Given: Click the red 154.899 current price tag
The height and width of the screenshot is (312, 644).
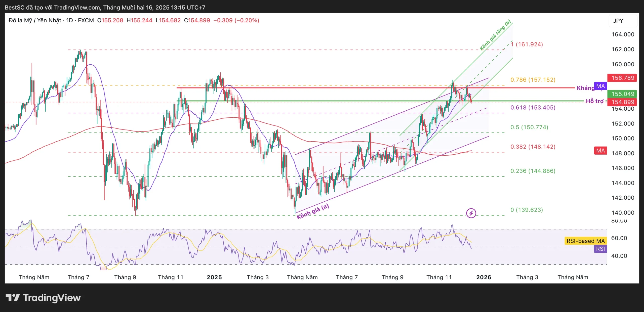Looking at the screenshot, I should (x=622, y=102).
